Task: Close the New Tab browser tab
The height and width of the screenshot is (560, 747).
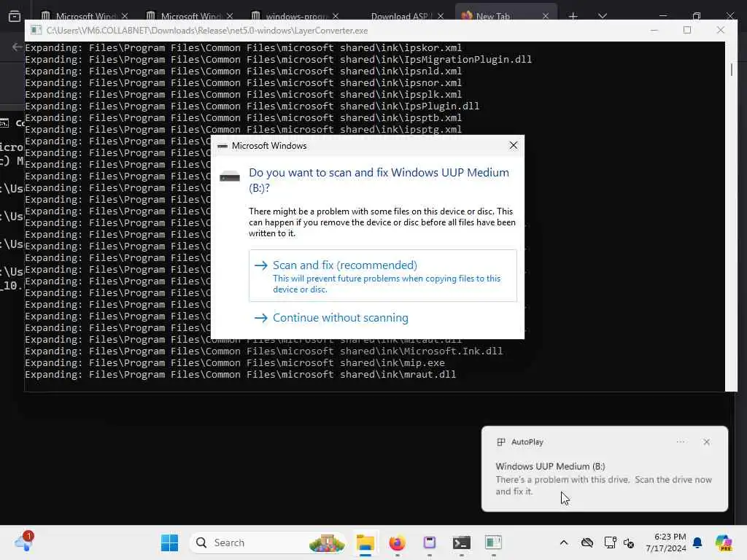Action: [546, 16]
